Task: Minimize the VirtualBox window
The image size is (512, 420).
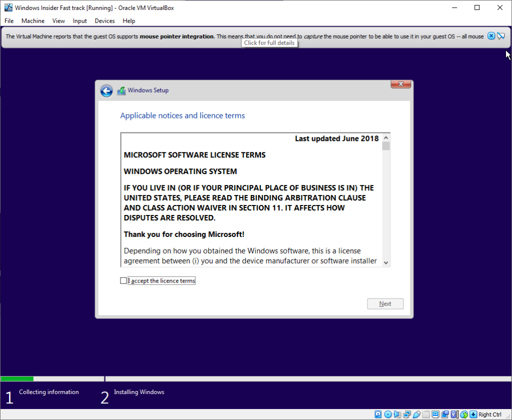Action: click(x=454, y=7)
